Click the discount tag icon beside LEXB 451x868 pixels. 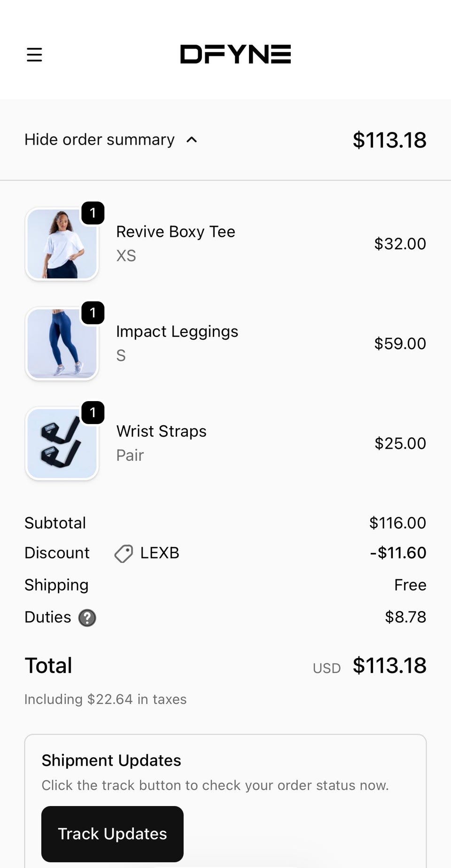tap(124, 554)
